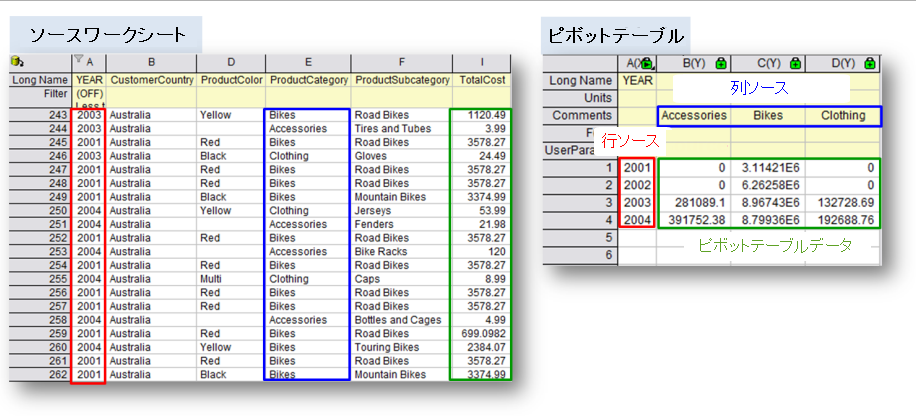Click the CustomerCountry long name cell
The height and width of the screenshot is (416, 916).
pos(151,79)
